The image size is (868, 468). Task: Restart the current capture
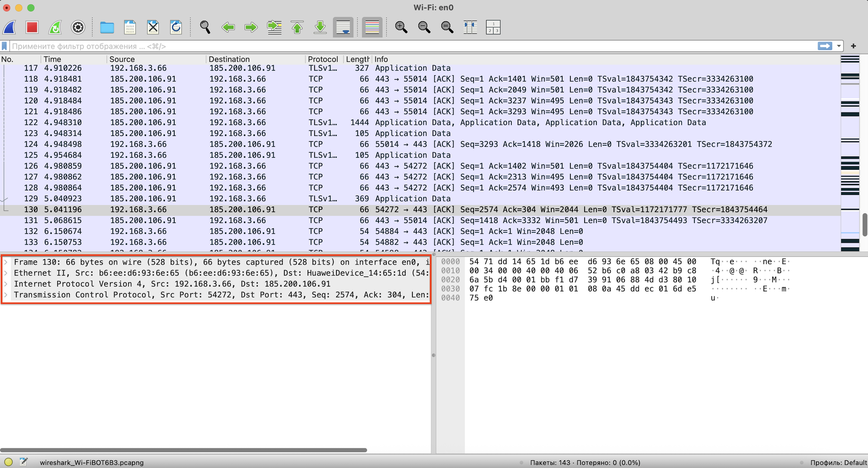coord(55,27)
